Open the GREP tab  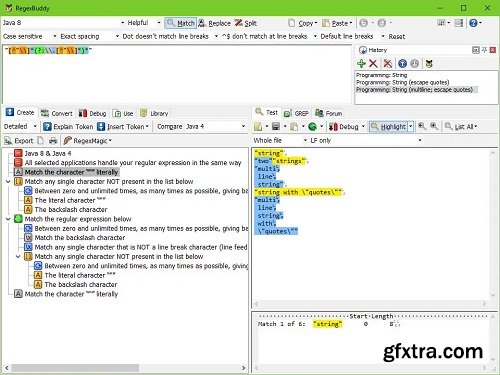[x=296, y=113]
